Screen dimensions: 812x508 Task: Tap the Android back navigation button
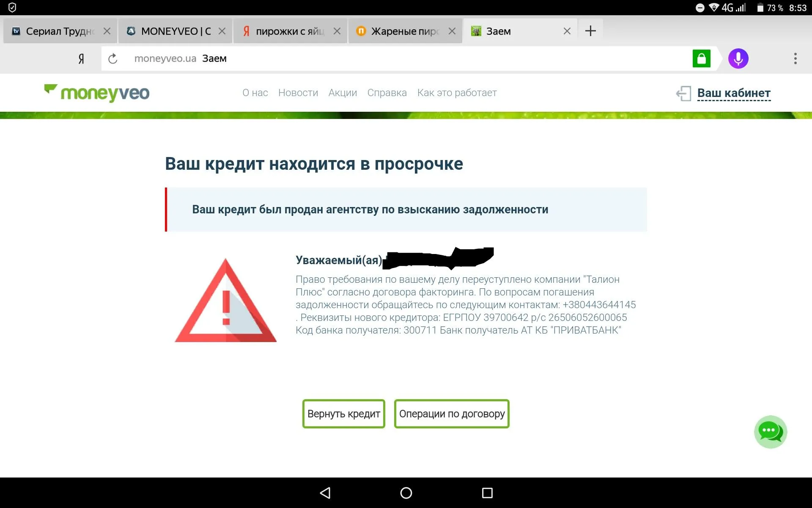[x=325, y=493]
